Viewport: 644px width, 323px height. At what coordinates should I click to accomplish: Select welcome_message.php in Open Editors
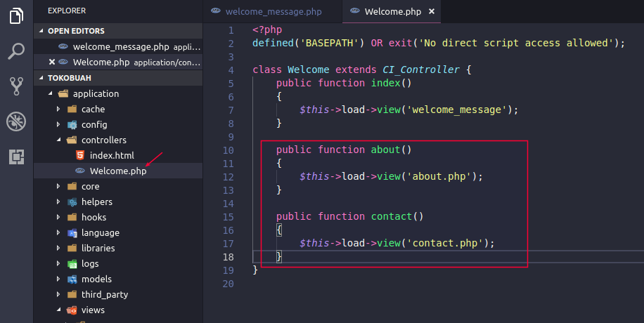pos(121,46)
